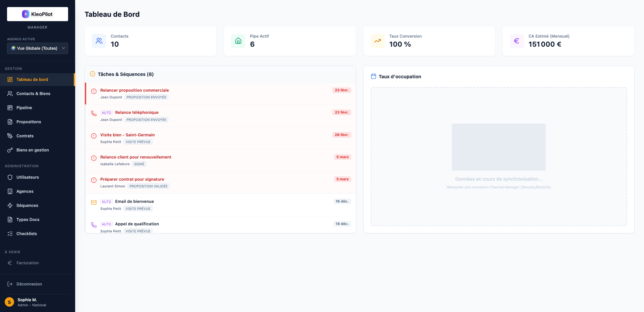Open the Relancer proposition commerciale task
The height and width of the screenshot is (312, 644).
point(135,90)
